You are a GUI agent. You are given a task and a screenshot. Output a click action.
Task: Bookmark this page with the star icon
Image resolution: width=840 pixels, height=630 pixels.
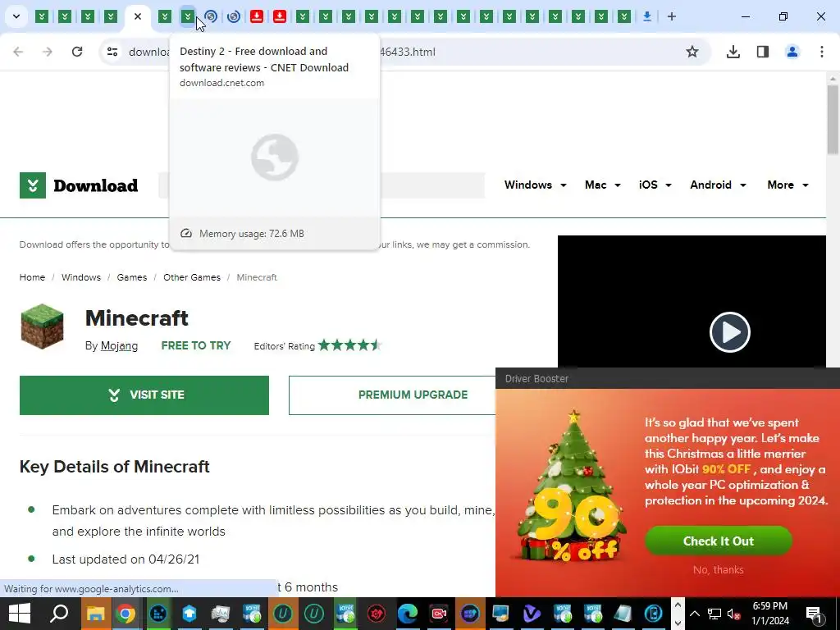[692, 52]
